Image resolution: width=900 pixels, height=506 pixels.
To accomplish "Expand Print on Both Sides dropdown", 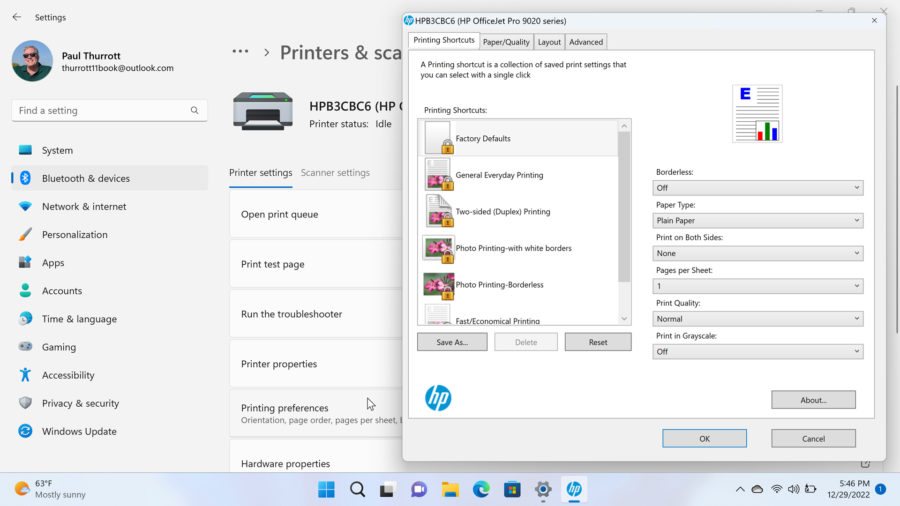I will 758,254.
